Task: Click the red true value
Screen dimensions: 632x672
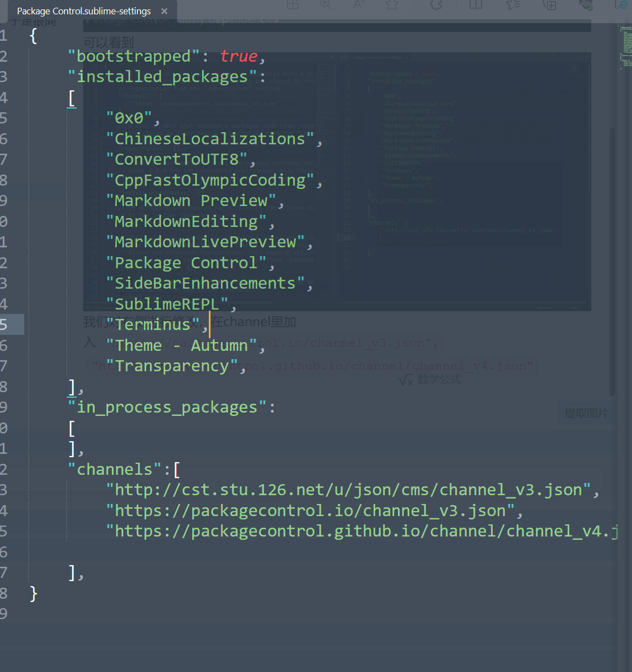Action: 239,56
